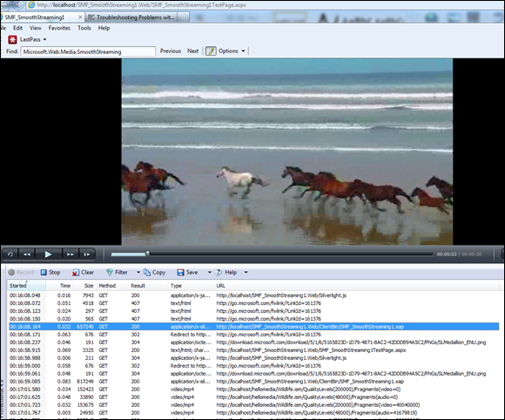Save the HttpWatch log

187,273
